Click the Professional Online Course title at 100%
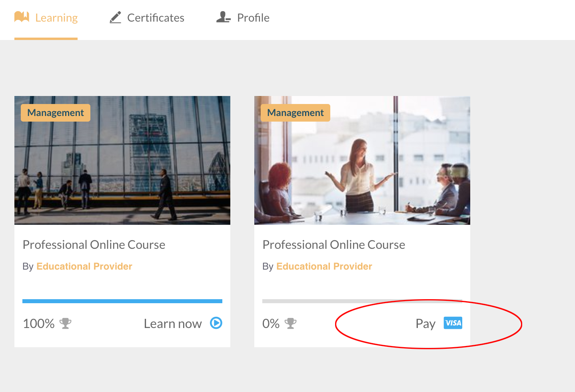 coord(94,244)
